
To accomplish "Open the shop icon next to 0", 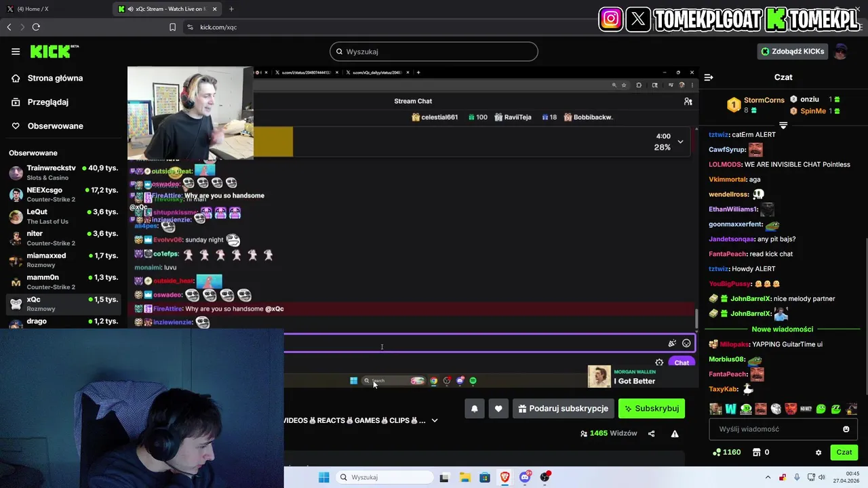I will pyautogui.click(x=757, y=452).
